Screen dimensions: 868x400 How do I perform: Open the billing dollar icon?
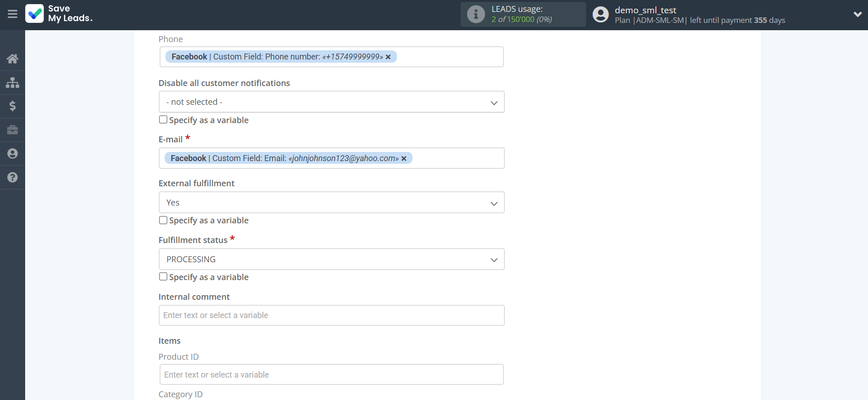pyautogui.click(x=12, y=106)
